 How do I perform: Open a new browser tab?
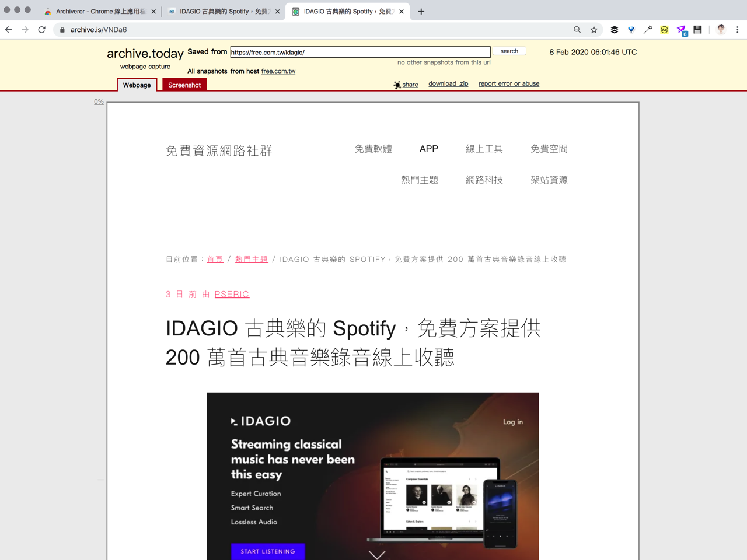421,11
